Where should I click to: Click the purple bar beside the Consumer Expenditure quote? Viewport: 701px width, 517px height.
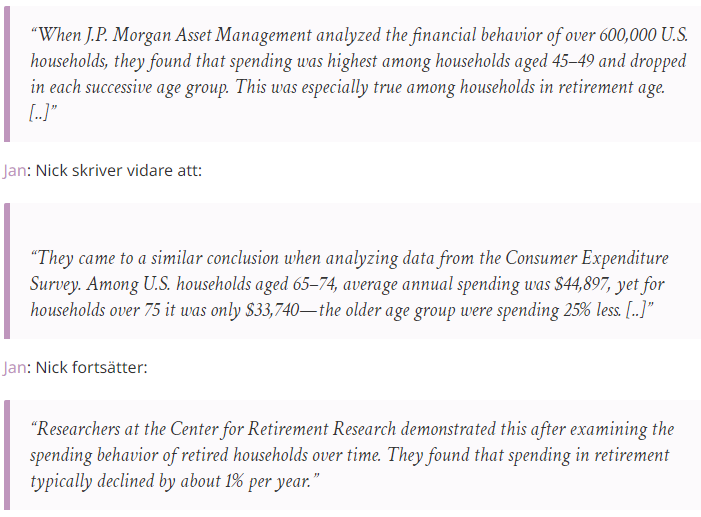tap(8, 270)
